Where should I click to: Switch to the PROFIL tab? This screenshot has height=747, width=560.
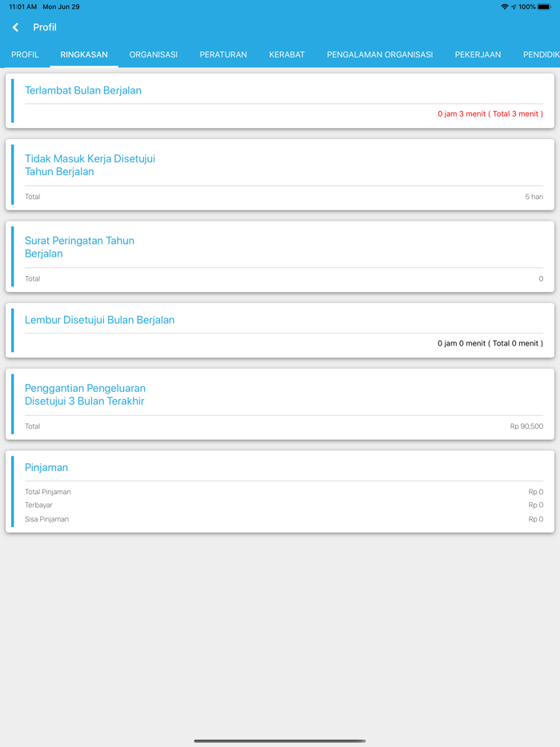(25, 54)
